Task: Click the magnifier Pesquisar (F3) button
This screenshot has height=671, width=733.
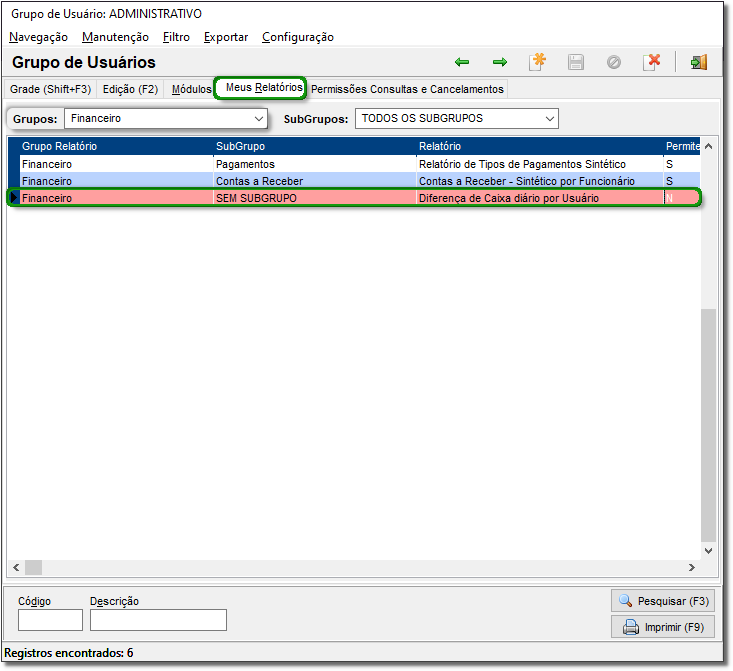Action: [663, 601]
